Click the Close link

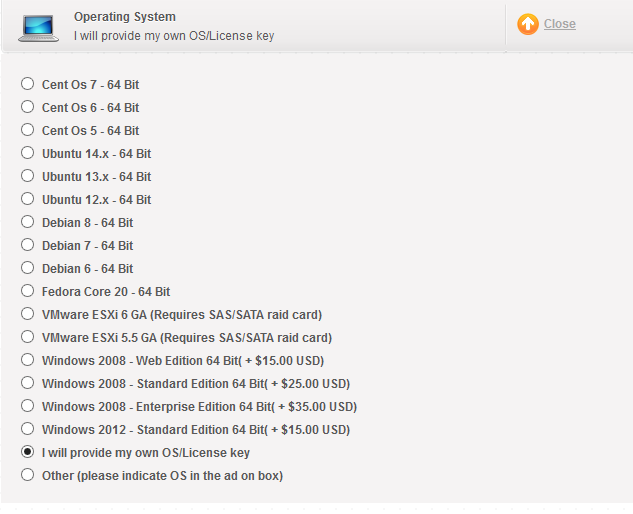pos(559,24)
